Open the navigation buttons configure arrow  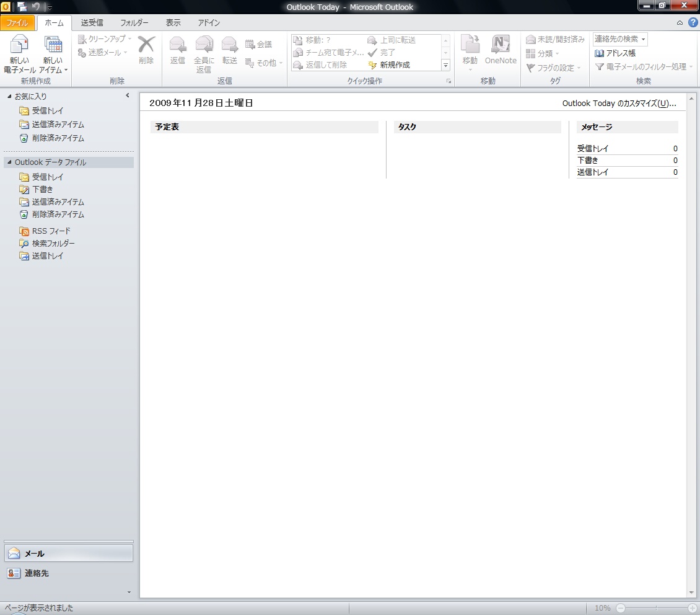click(x=129, y=592)
